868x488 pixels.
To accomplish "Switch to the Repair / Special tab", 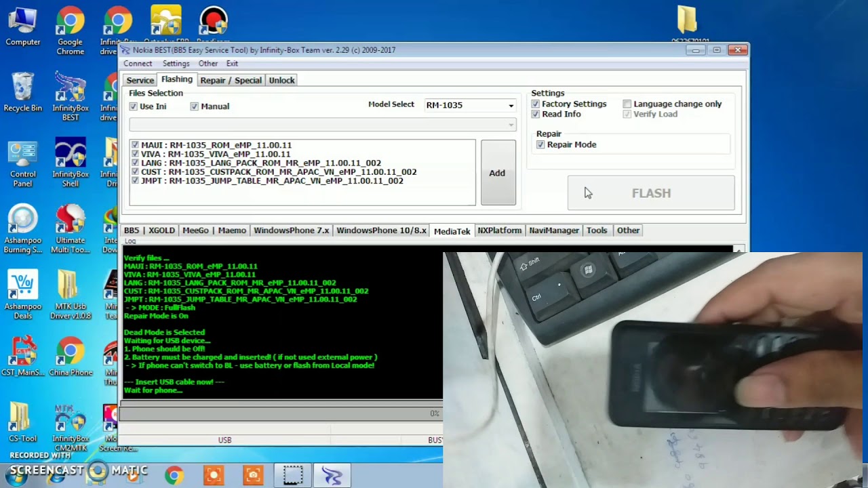I will pyautogui.click(x=231, y=80).
